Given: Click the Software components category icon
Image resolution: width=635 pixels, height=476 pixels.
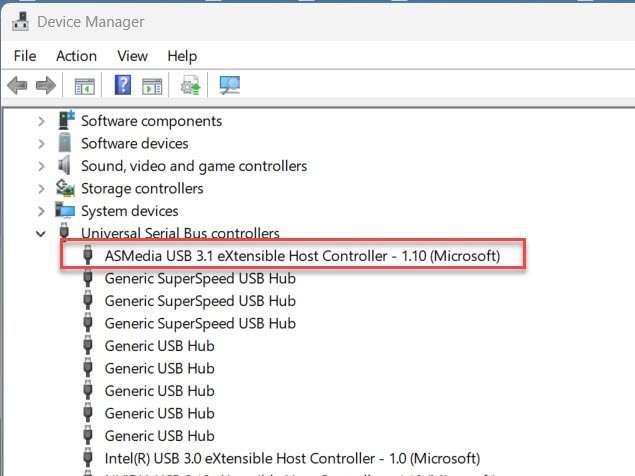Looking at the screenshot, I should pyautogui.click(x=66, y=120).
